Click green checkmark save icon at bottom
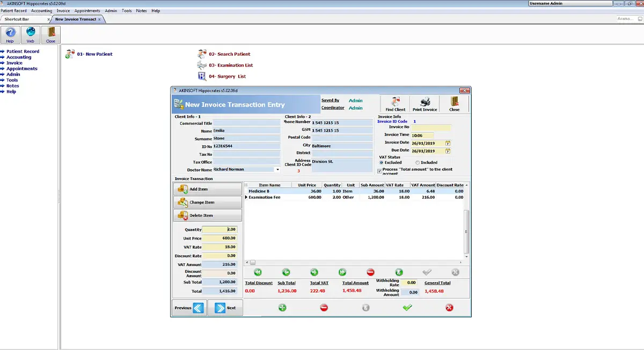 pyautogui.click(x=407, y=308)
